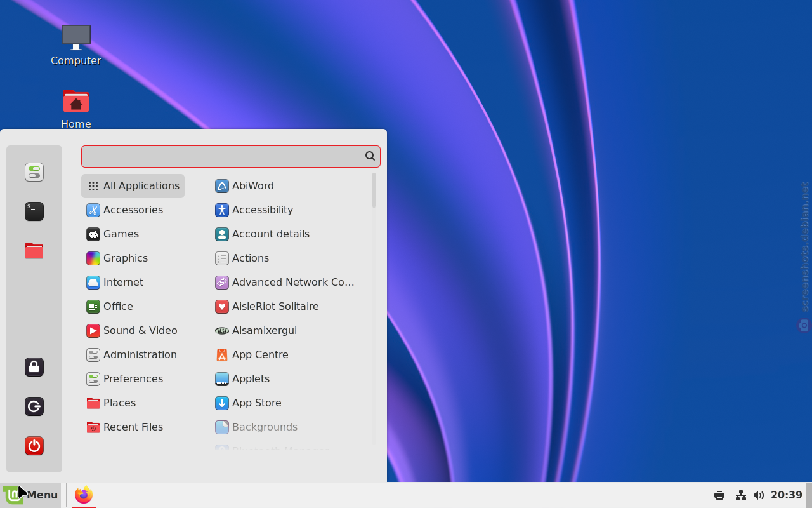Viewport: 812px width, 508px height.
Task: Select Sound & Video category
Action: (133, 331)
